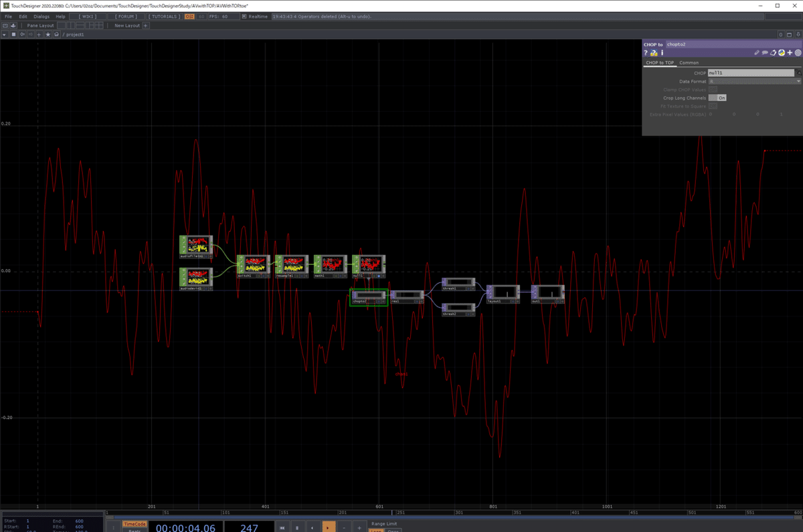The image size is (803, 532).
Task: Jump to start of timeline
Action: point(282,527)
